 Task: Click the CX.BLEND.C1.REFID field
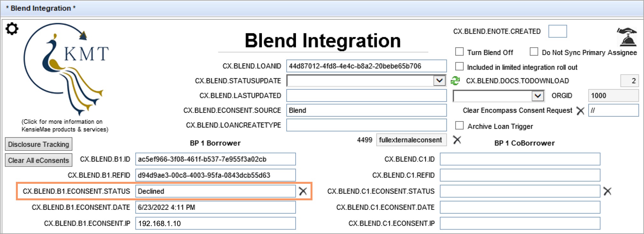point(520,175)
